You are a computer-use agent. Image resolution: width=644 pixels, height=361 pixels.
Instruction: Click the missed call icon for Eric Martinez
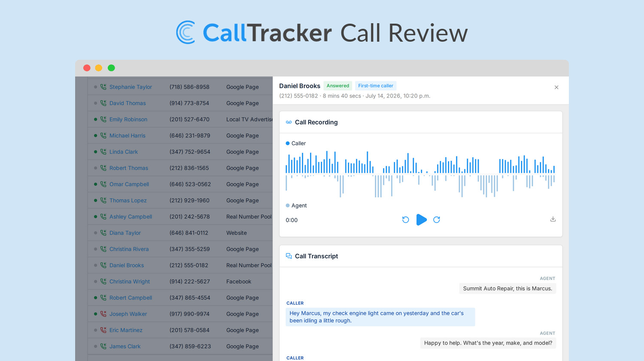point(103,330)
